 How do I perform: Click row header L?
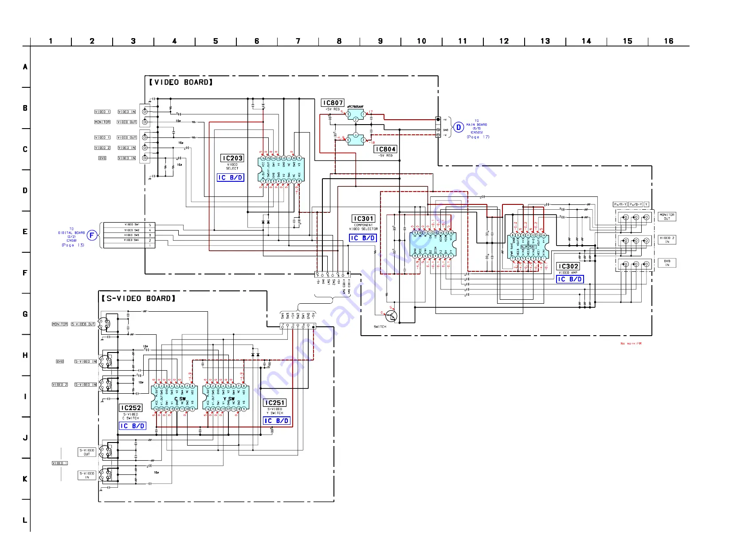[x=25, y=521]
